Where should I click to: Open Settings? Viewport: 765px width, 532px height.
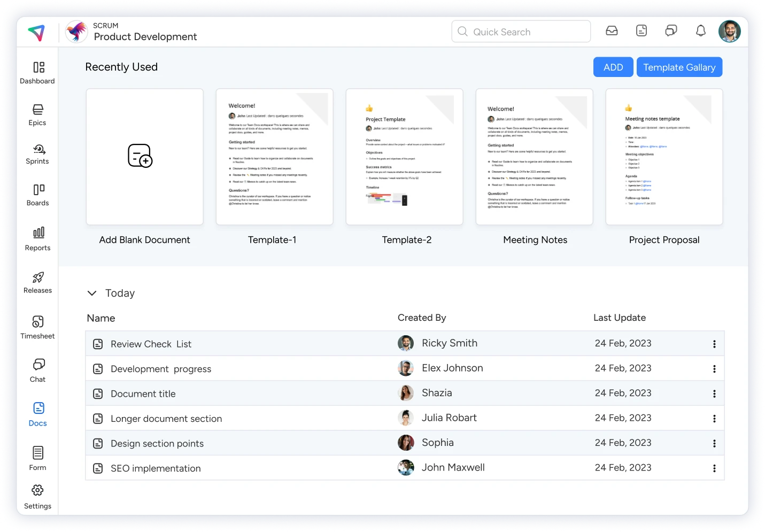point(37,497)
